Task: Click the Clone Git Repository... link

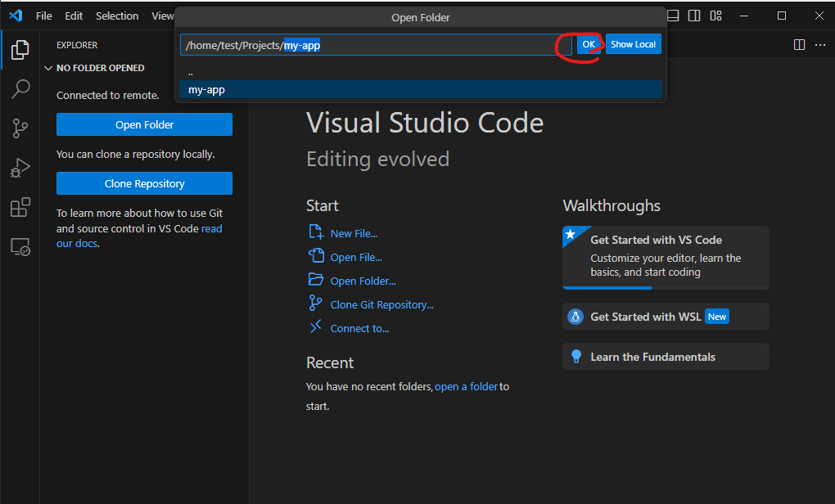Action: pyautogui.click(x=381, y=304)
